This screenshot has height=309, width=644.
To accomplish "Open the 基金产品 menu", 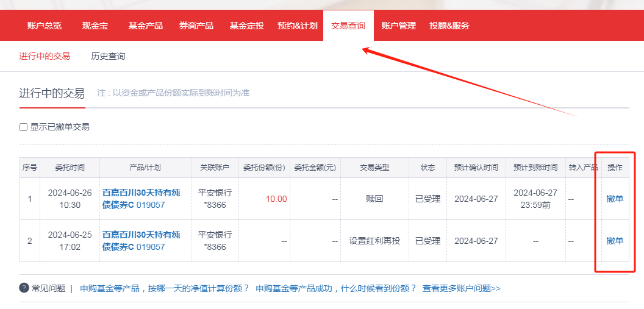I will click(x=145, y=26).
